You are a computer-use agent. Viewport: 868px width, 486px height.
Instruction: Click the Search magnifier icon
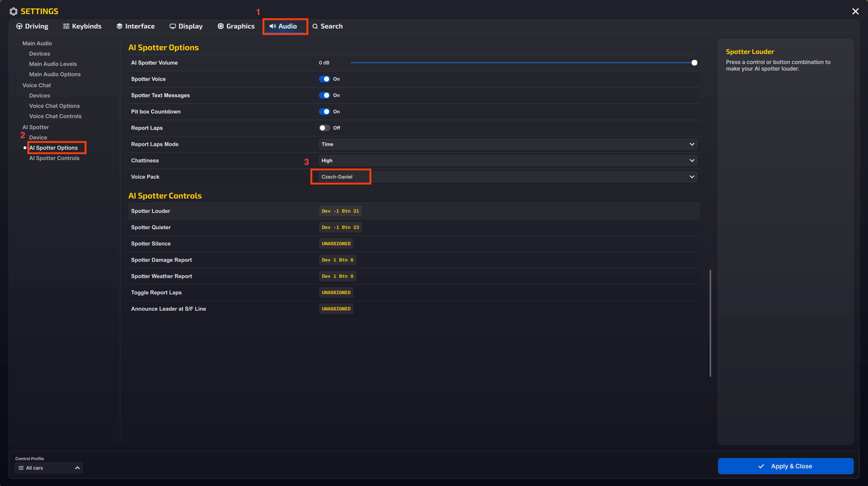point(315,26)
